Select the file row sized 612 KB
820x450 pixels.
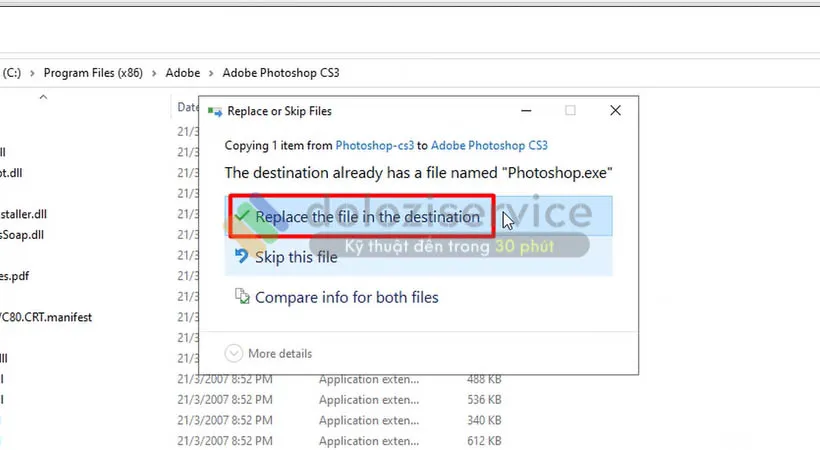click(x=400, y=441)
